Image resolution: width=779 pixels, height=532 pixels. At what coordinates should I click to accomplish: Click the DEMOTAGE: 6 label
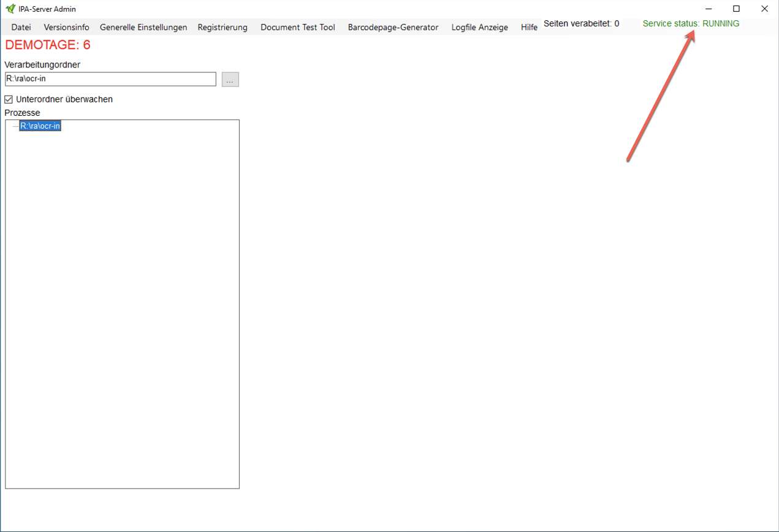click(48, 45)
